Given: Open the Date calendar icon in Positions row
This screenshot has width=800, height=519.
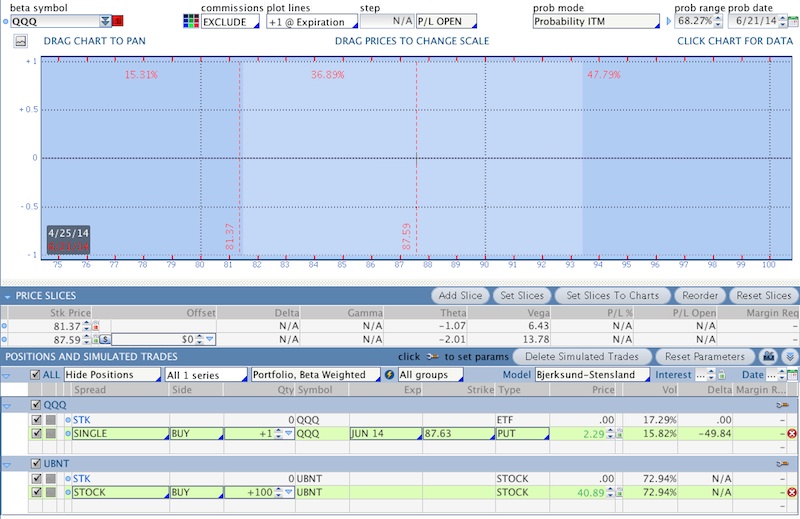Looking at the screenshot, I should [x=792, y=375].
